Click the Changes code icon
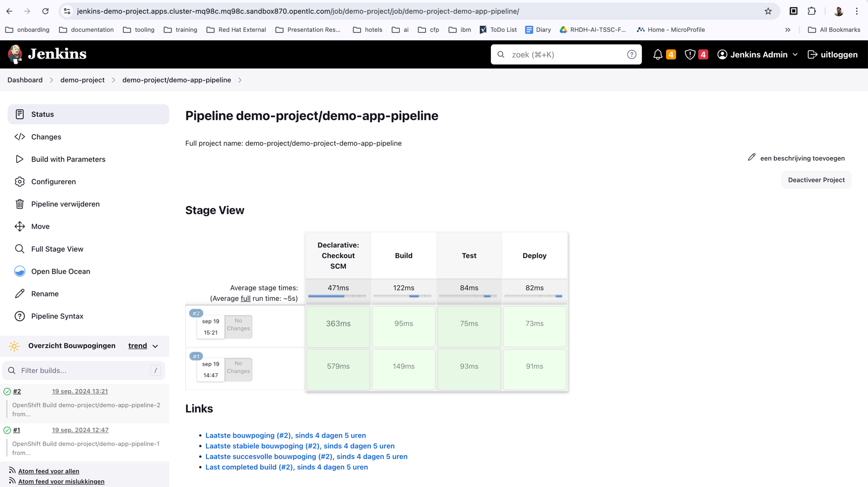868x487 pixels. 20,137
